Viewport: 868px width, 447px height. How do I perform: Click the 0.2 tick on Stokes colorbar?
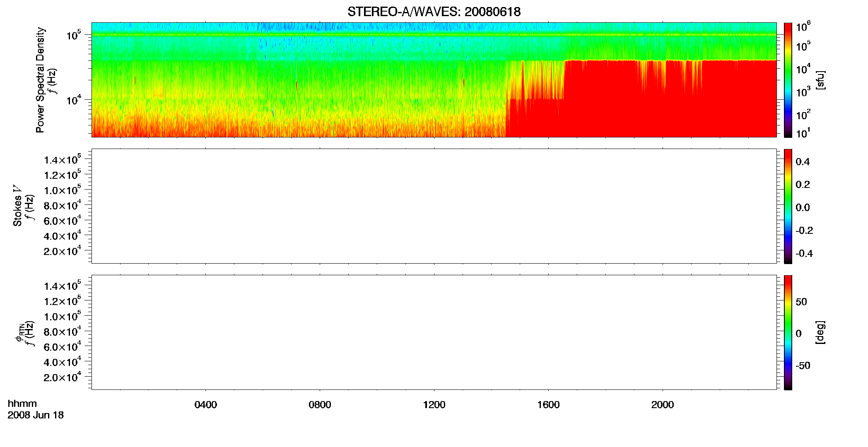[x=803, y=185]
